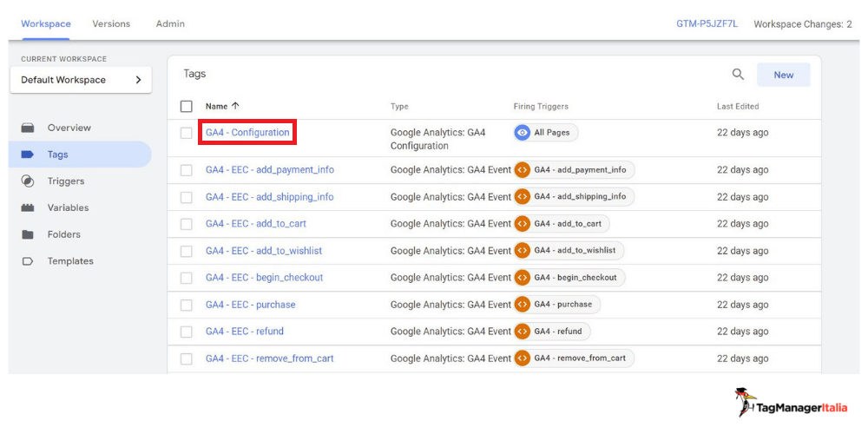The image size is (868, 434).
Task: Open the GA4 - EEC - refund tag
Action: pos(245,331)
